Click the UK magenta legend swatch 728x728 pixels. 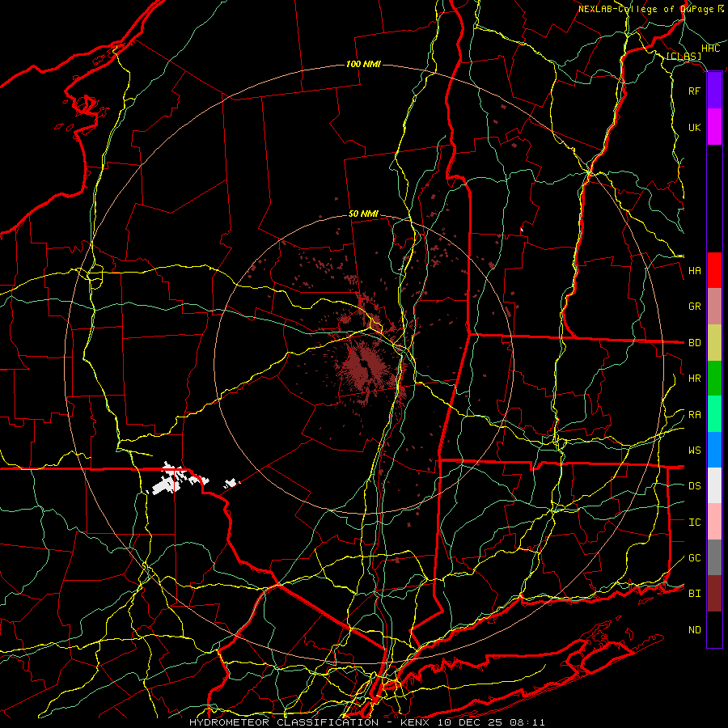click(x=714, y=127)
